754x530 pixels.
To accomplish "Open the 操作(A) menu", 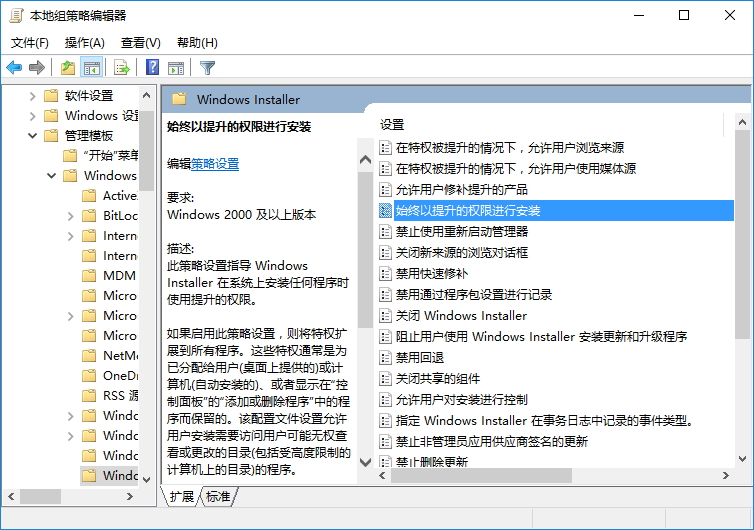I will 85,43.
